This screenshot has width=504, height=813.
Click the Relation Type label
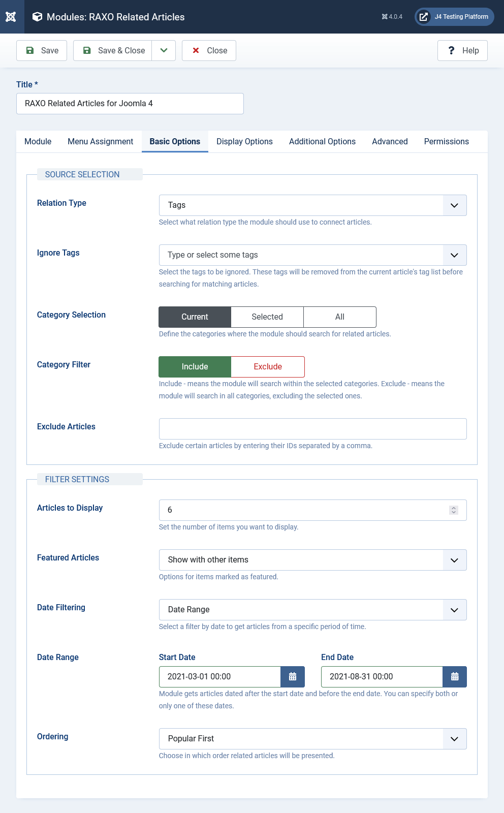pyautogui.click(x=61, y=203)
